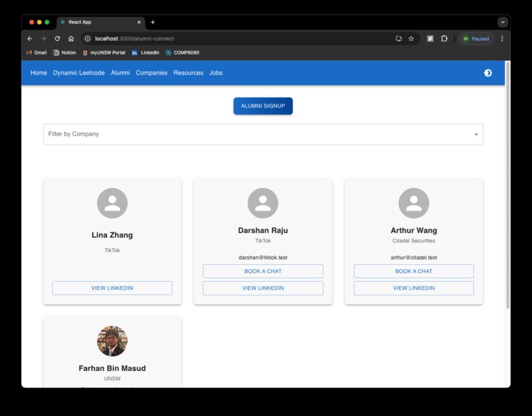Close the React App tab
Screen dimensions: 532x416
tap(139, 22)
